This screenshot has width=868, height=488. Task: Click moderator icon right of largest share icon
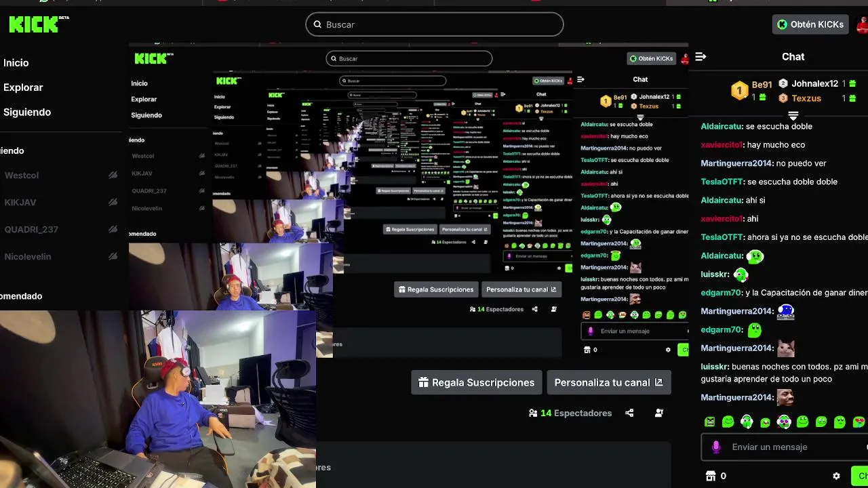point(659,413)
